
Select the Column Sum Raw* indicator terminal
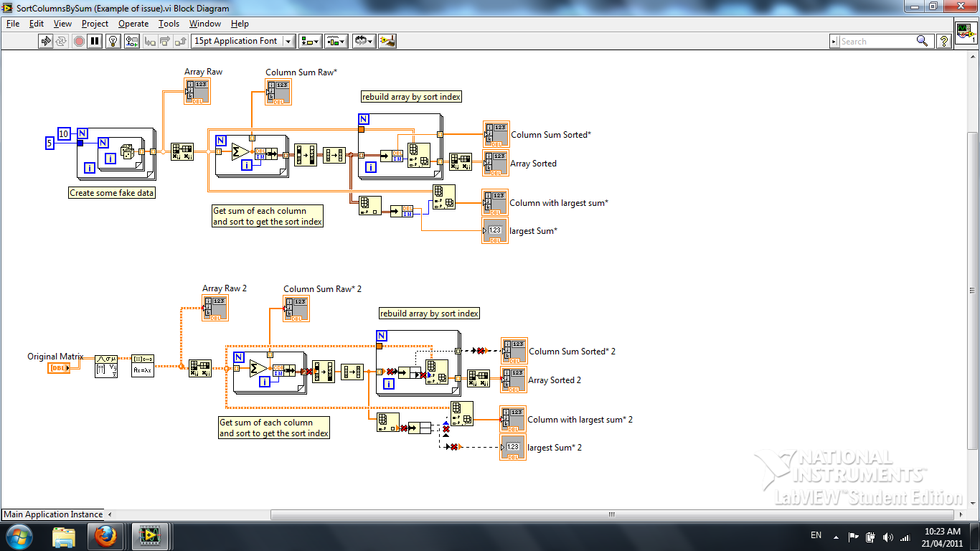click(x=278, y=92)
